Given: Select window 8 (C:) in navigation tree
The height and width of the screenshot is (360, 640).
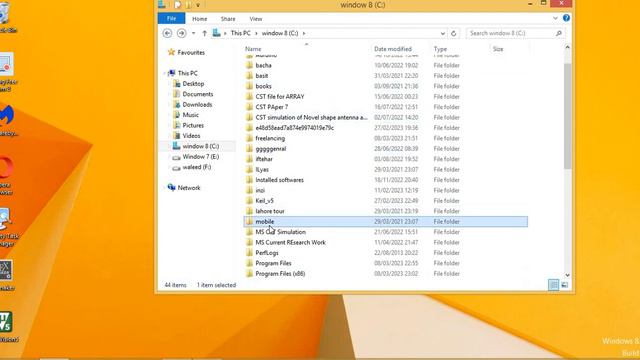Looking at the screenshot, I should coord(200,146).
